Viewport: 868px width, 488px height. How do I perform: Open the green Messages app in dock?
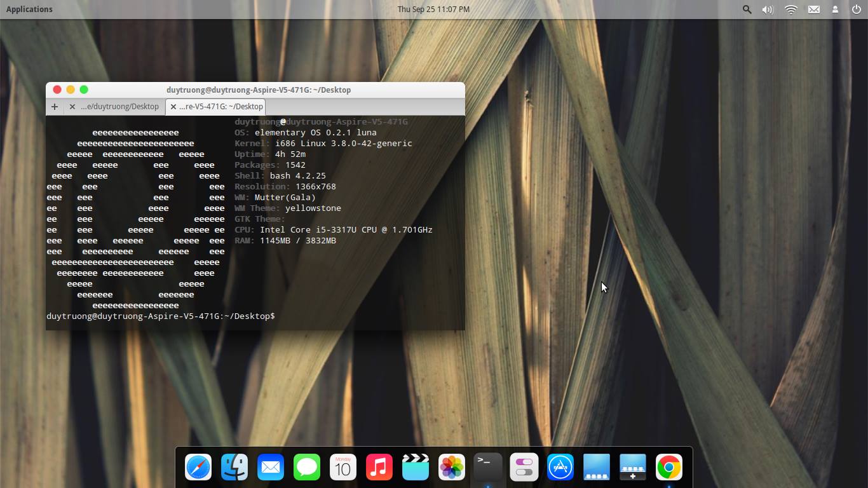[307, 467]
